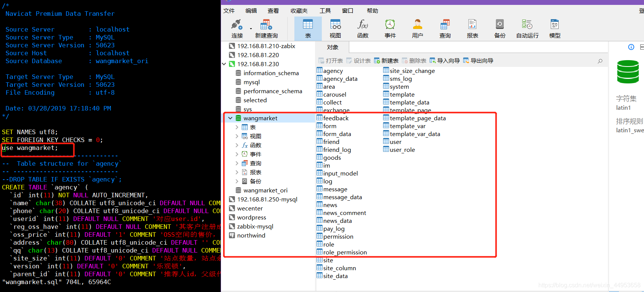The height and width of the screenshot is (292, 644).
Task: Select the selected database in tree
Action: click(x=255, y=100)
